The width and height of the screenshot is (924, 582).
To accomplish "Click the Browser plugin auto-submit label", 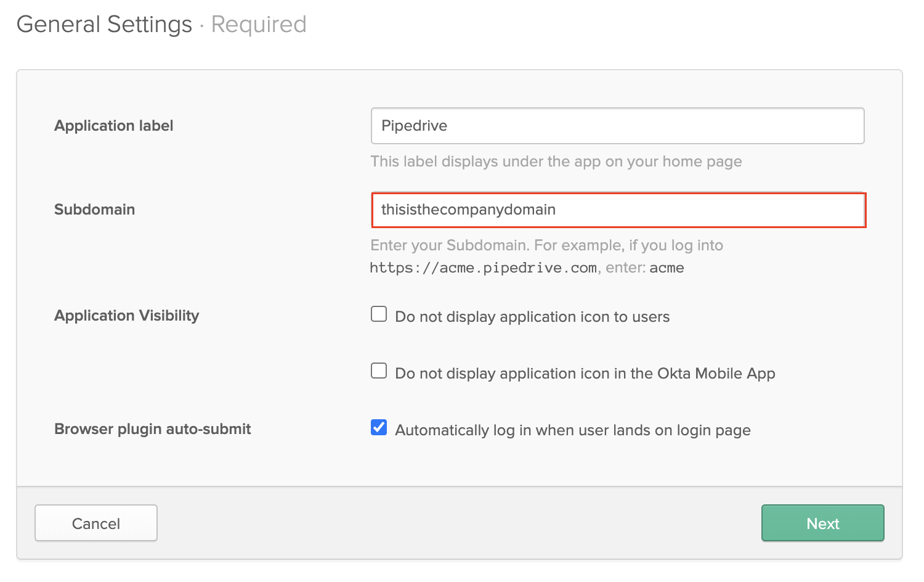I will point(153,428).
